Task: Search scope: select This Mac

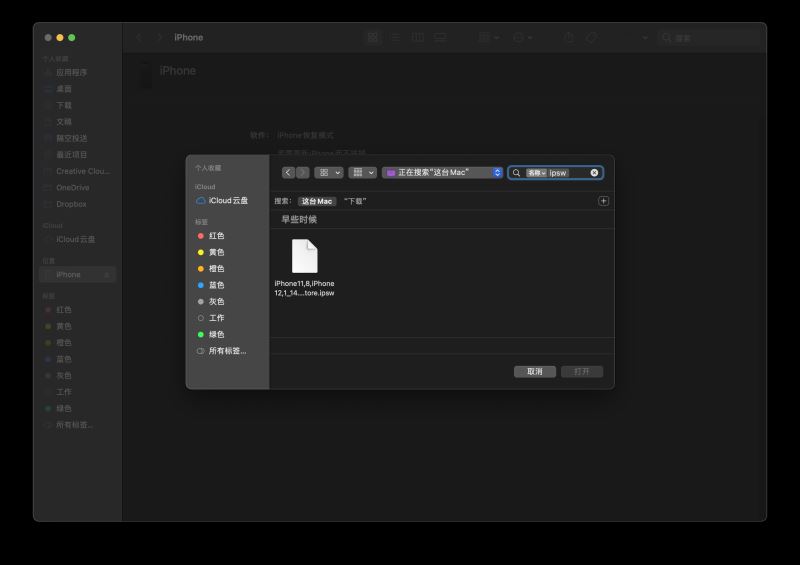Action: pyautogui.click(x=317, y=201)
